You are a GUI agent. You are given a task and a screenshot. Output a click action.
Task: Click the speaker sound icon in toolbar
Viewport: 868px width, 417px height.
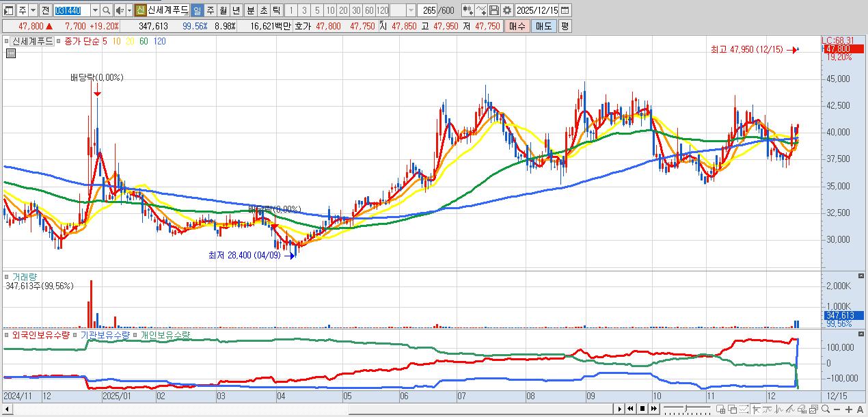[120, 10]
